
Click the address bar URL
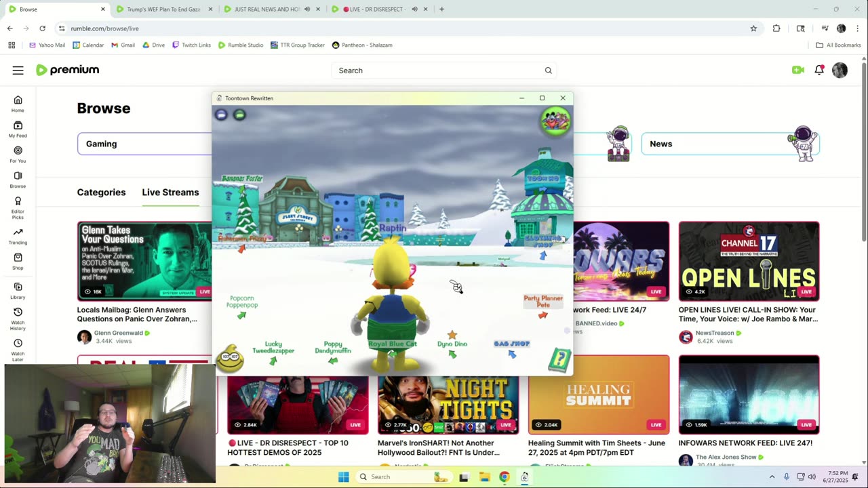tap(105, 28)
